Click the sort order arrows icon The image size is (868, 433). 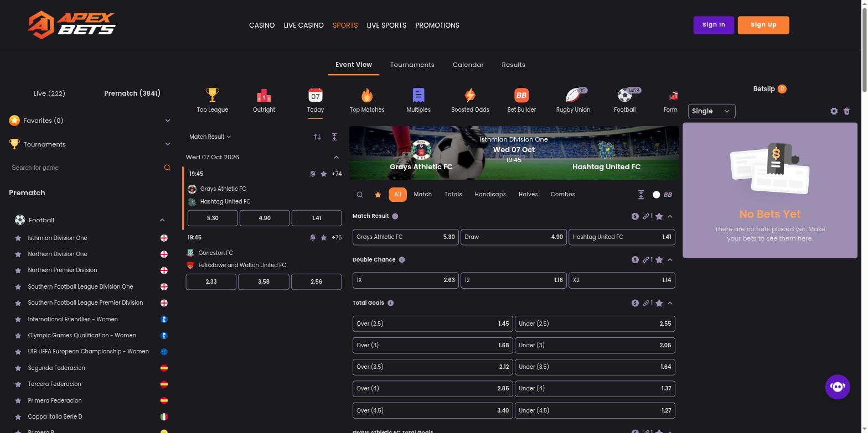[x=317, y=137]
